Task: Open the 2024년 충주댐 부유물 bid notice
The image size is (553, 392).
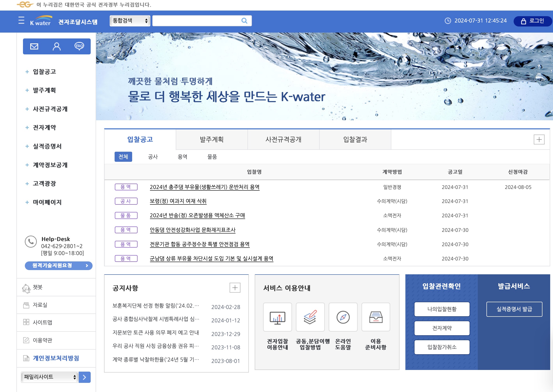Action: pos(205,187)
